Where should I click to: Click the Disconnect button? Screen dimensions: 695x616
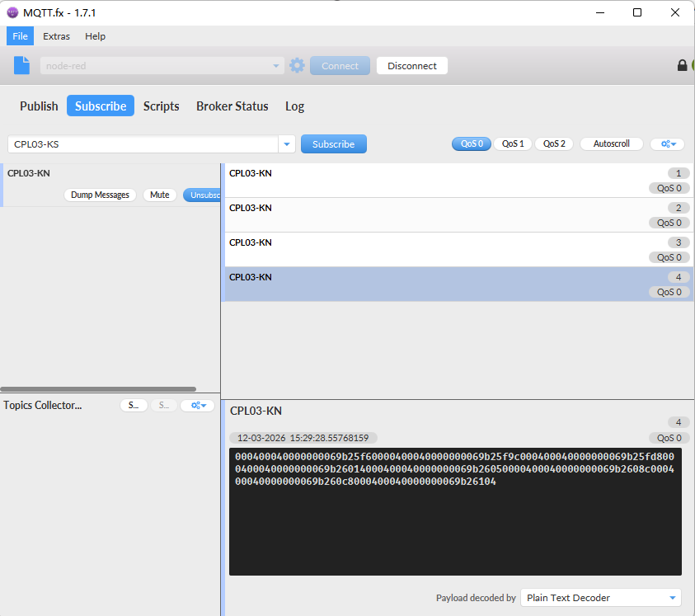pyautogui.click(x=411, y=66)
